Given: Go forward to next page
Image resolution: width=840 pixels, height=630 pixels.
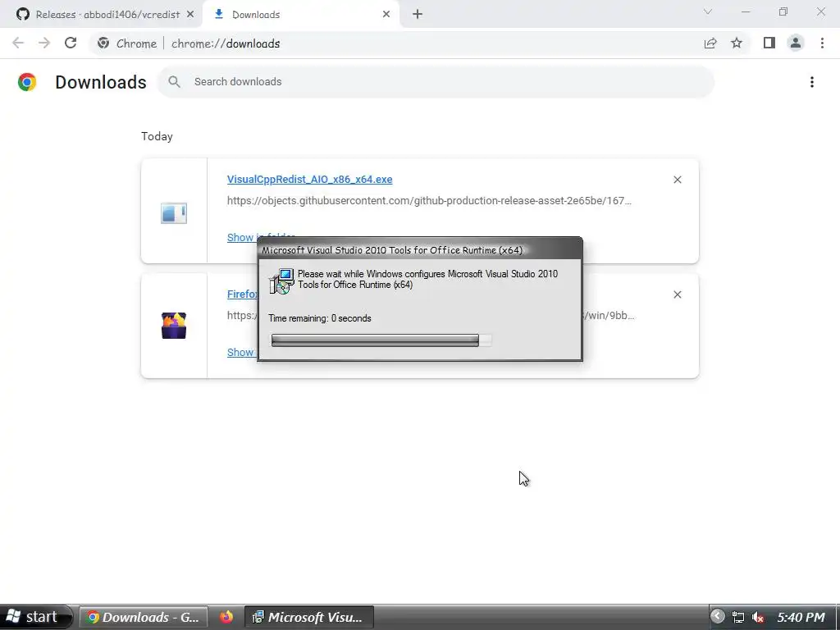Looking at the screenshot, I should [44, 43].
